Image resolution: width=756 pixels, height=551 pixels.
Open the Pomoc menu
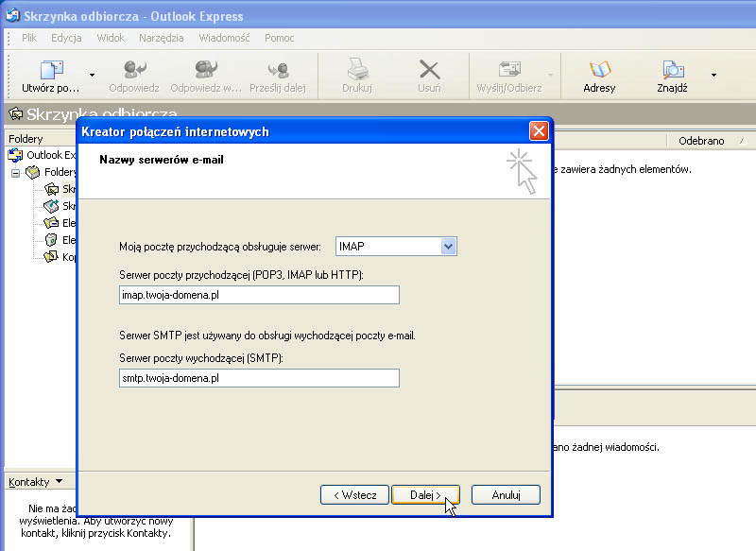pyautogui.click(x=279, y=38)
